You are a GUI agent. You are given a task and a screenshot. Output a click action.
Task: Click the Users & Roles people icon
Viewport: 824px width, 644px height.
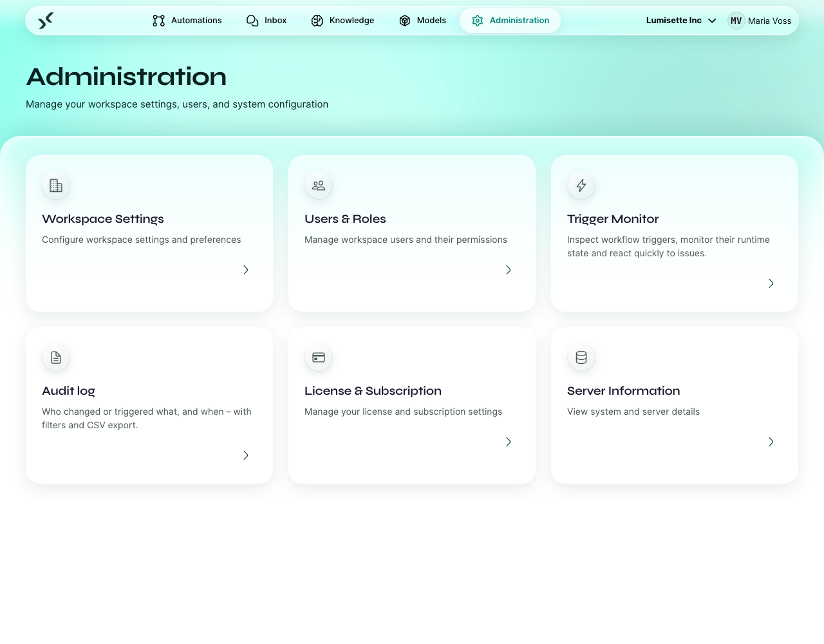tap(319, 185)
